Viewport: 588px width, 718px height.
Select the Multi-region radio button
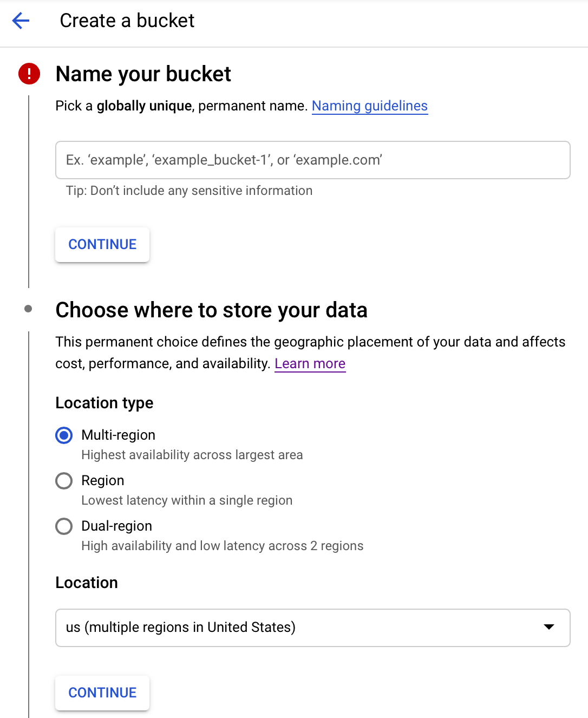click(64, 435)
